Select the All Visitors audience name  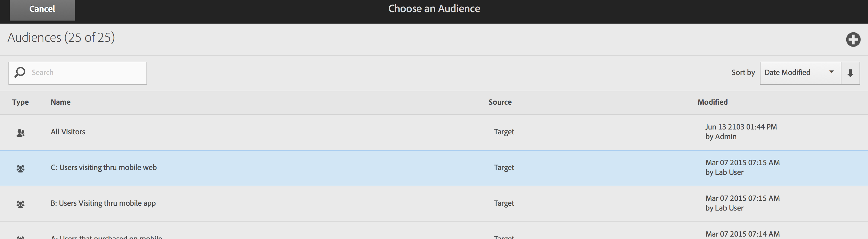click(x=68, y=132)
